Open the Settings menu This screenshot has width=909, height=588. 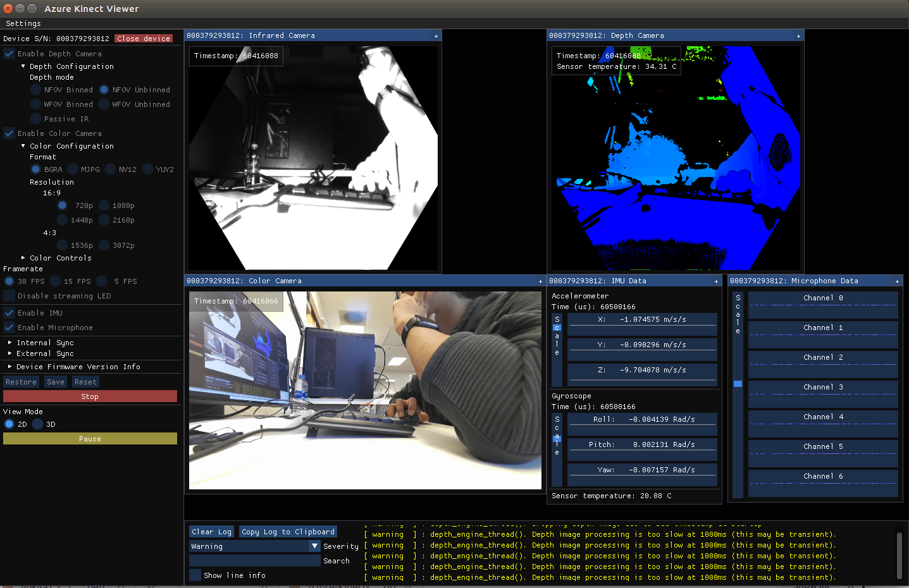pos(23,23)
